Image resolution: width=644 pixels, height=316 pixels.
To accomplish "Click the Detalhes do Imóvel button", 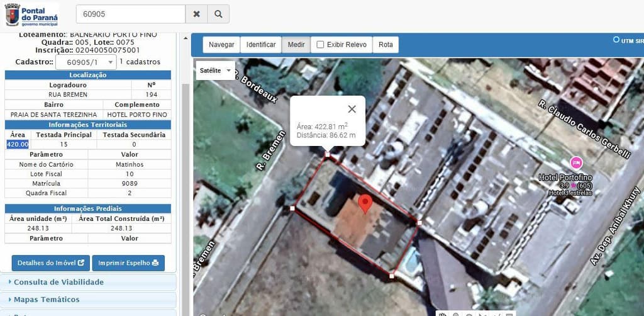I will pyautogui.click(x=51, y=263).
